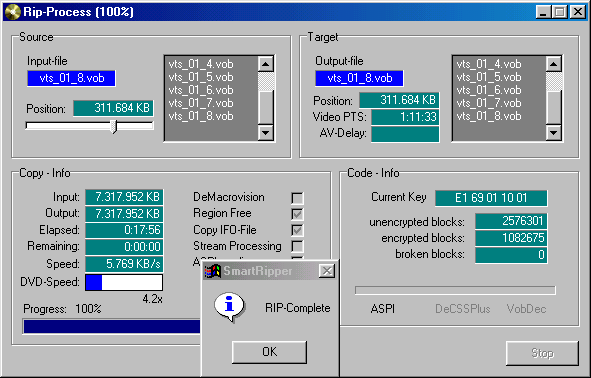591x378 pixels.
Task: Select vts_01_8.vob in Source list
Action: point(201,116)
